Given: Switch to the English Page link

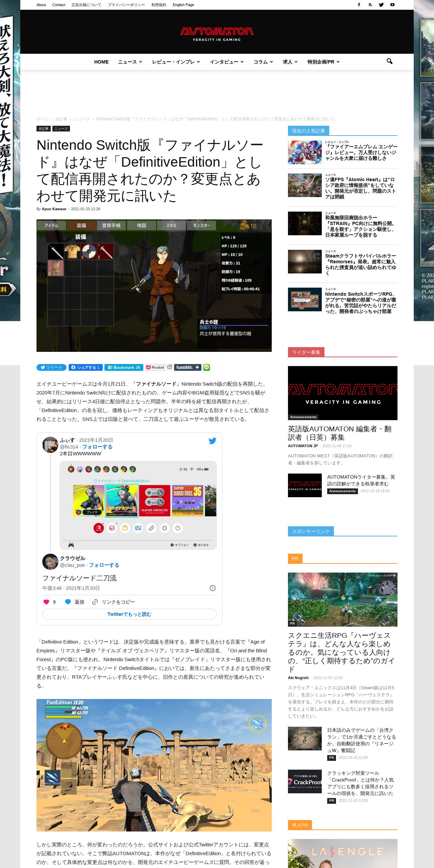Looking at the screenshot, I should [x=183, y=5].
